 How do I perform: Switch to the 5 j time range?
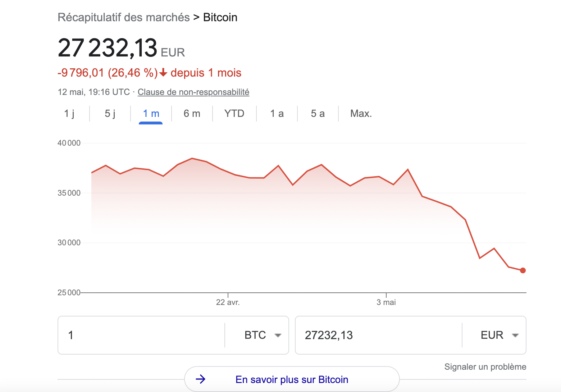110,114
